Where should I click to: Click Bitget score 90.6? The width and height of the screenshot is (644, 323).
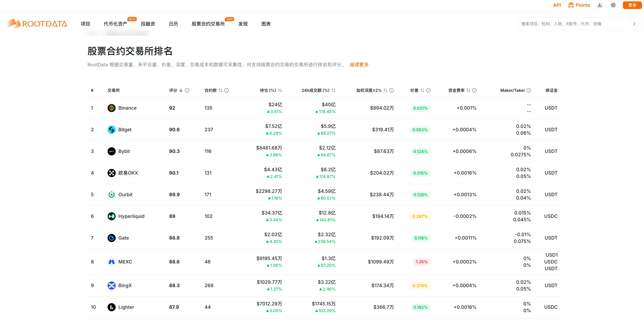(x=174, y=129)
